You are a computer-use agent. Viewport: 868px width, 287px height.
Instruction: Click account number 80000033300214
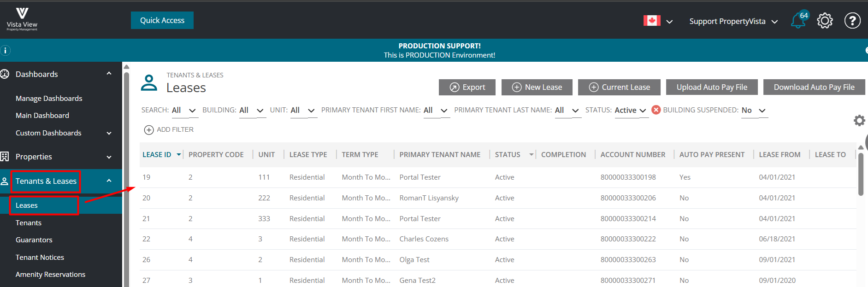(628, 219)
